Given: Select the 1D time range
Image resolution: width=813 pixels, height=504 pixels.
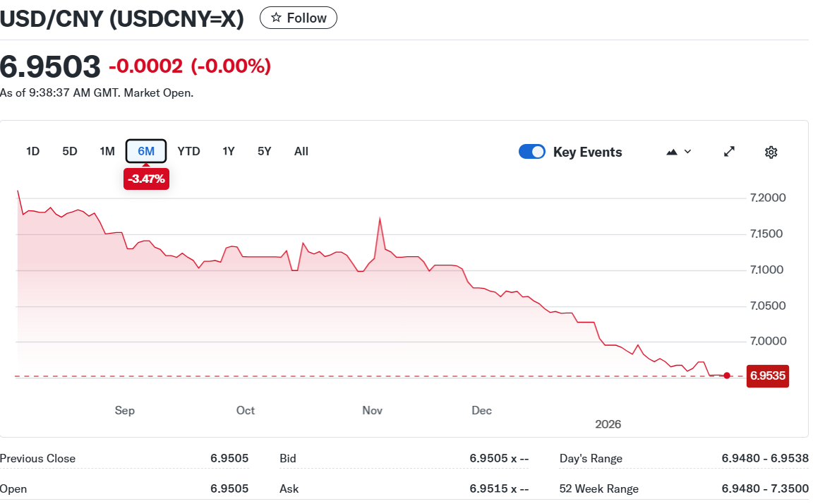Looking at the screenshot, I should coord(32,151).
